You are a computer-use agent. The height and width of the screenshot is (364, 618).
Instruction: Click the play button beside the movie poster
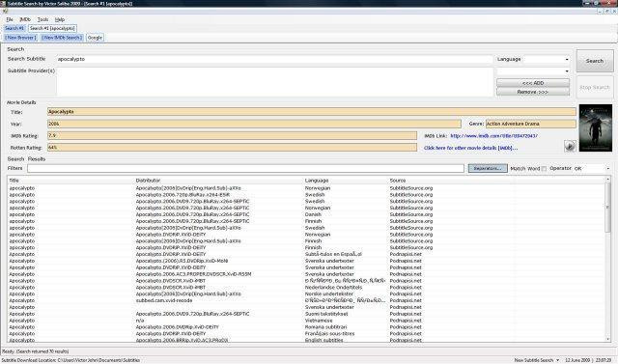[x=570, y=146]
